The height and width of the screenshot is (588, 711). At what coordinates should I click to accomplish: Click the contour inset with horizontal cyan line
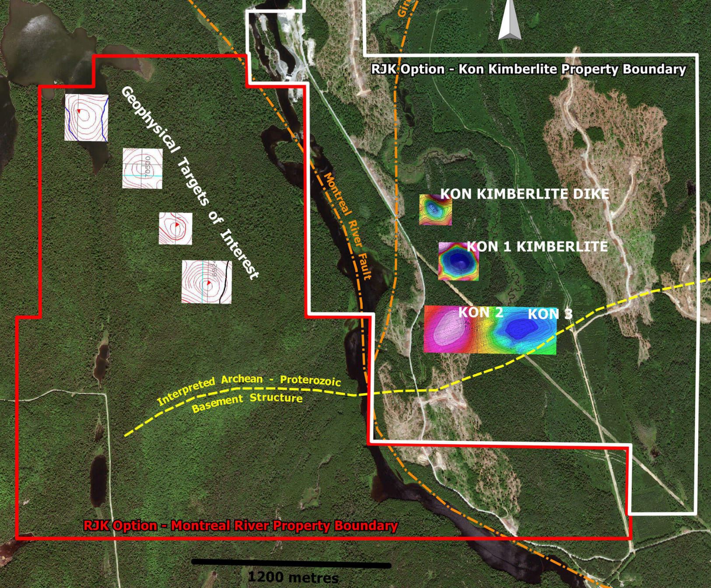(142, 168)
